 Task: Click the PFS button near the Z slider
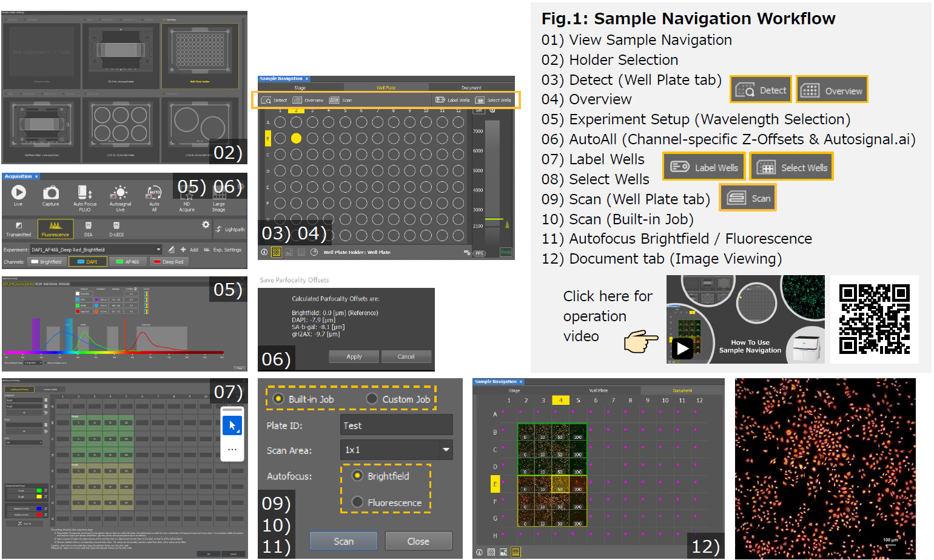[479, 253]
